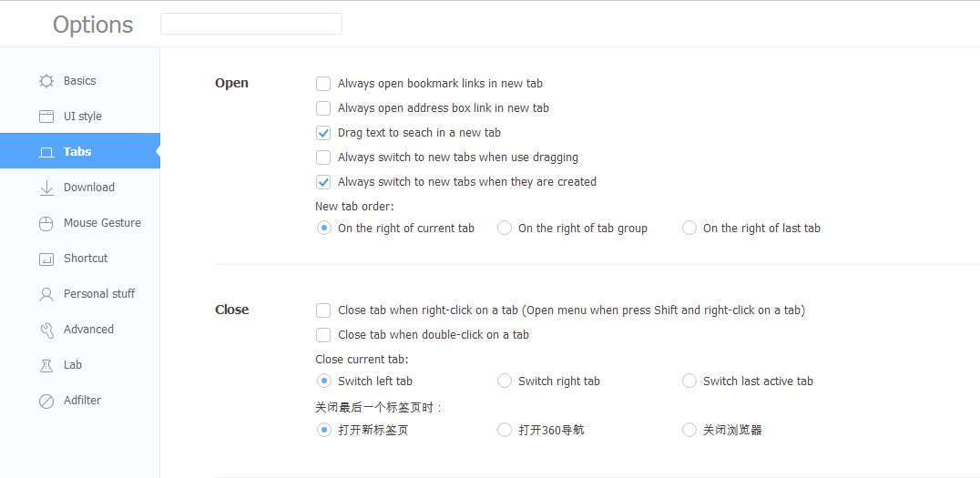Select Switch right tab option
This screenshot has height=478, width=980.
click(505, 381)
